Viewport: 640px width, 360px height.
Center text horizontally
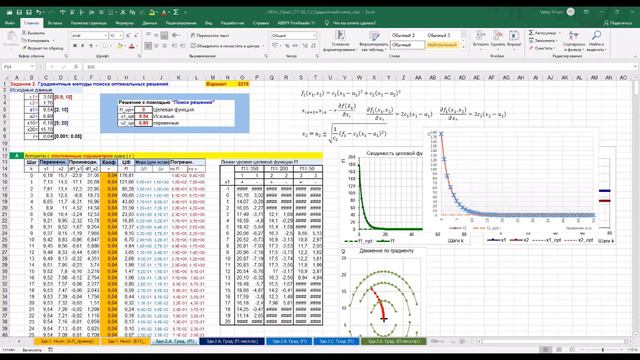pyautogui.click(x=156, y=46)
